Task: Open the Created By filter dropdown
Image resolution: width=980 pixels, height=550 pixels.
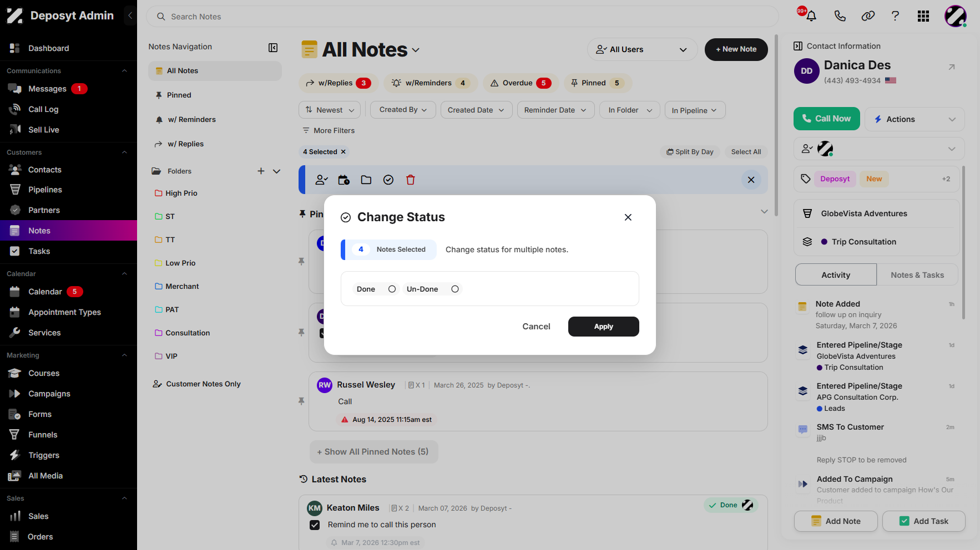Action: coord(403,110)
